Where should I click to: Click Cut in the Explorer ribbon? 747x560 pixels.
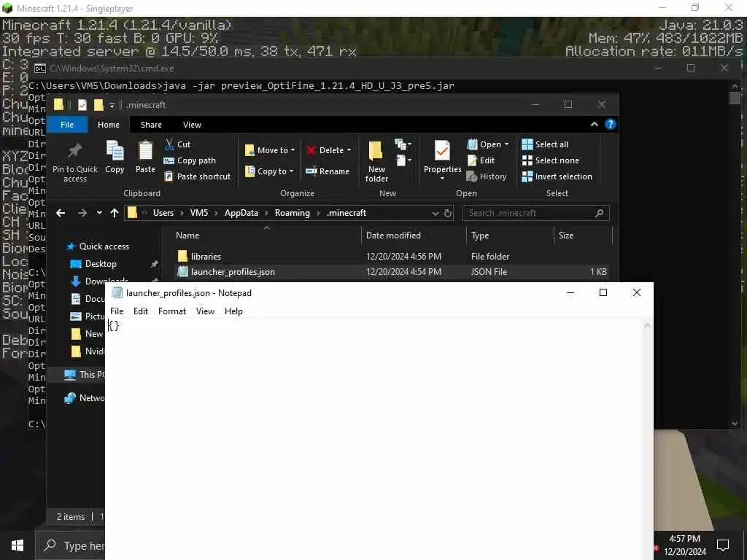[177, 144]
